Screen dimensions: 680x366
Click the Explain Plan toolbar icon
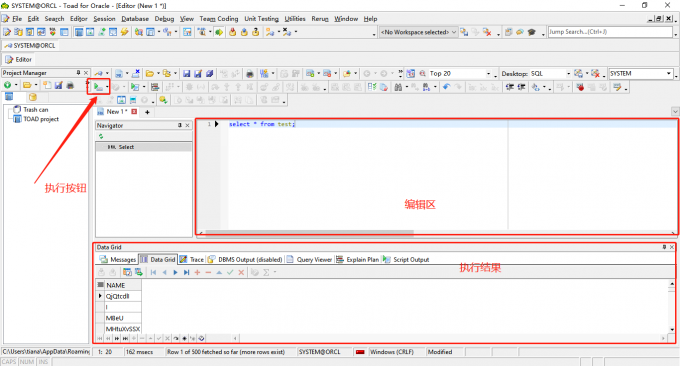click(x=155, y=87)
